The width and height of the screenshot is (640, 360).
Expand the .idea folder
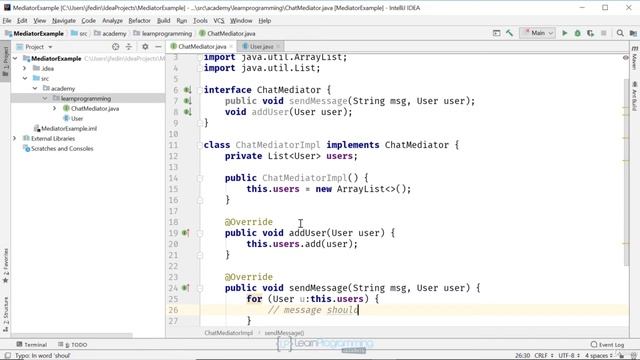[x=25, y=68]
